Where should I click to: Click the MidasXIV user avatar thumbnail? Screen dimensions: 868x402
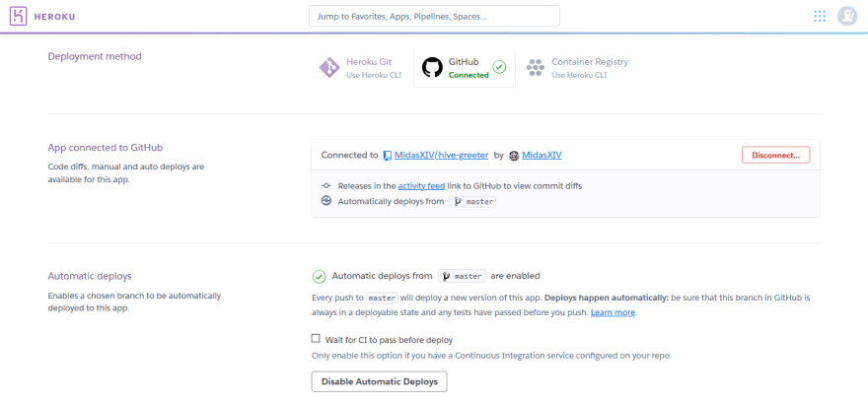(x=514, y=156)
